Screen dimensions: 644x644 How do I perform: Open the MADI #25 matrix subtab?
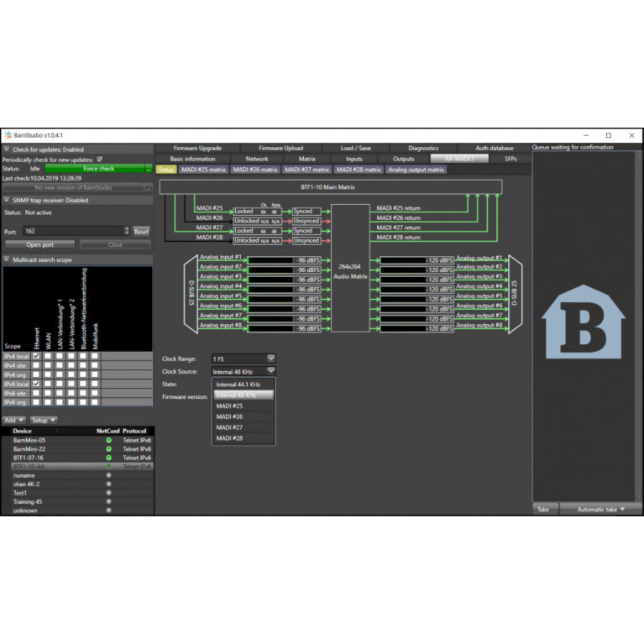click(203, 170)
